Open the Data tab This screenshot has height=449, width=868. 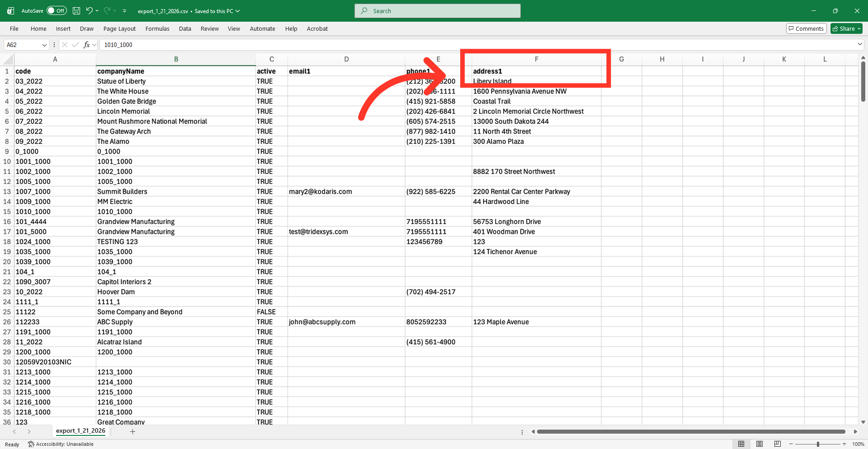pyautogui.click(x=185, y=28)
